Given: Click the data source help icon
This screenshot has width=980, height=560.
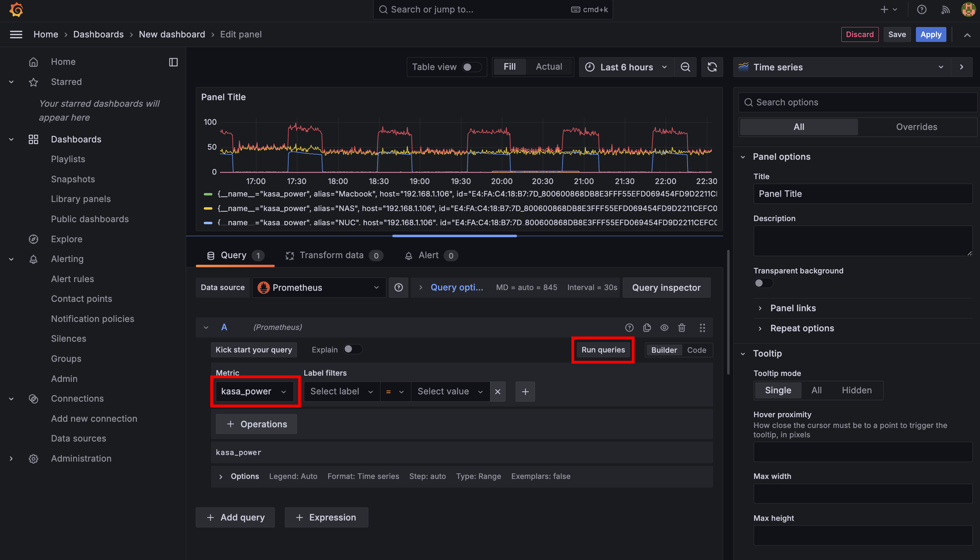Looking at the screenshot, I should pos(399,287).
